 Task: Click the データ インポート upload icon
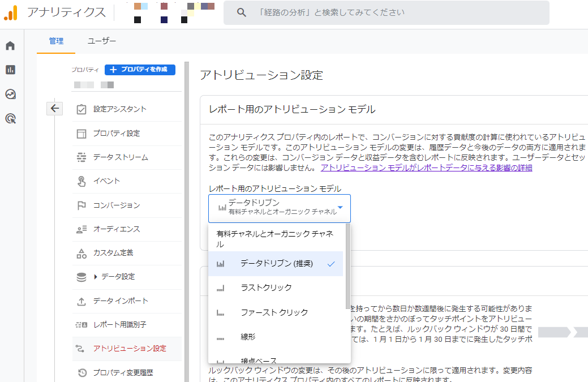(x=81, y=301)
